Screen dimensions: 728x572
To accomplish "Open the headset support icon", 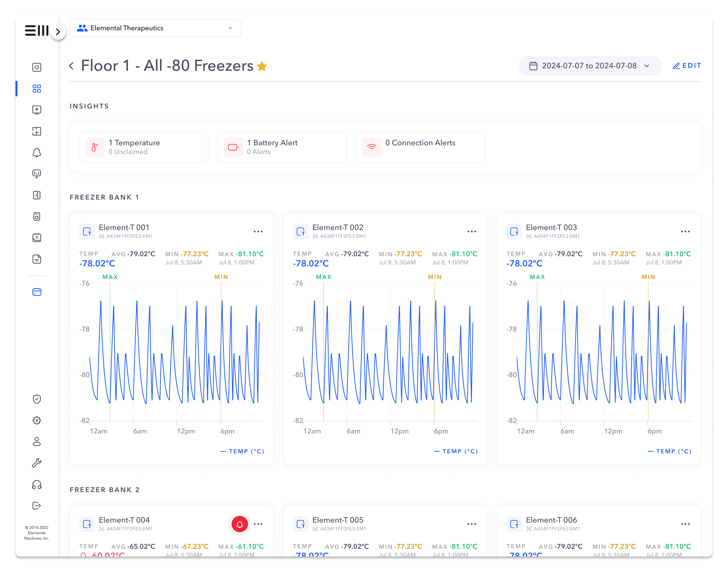I will tap(37, 484).
